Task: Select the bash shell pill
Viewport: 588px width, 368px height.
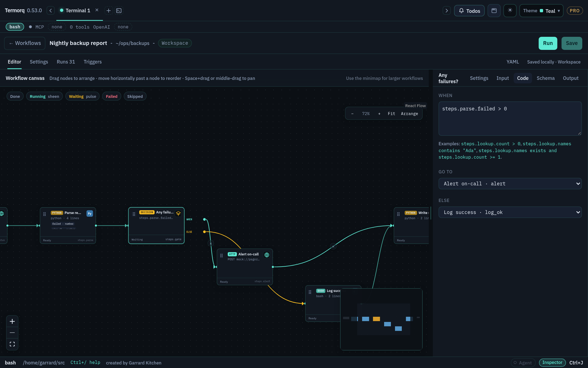Action: click(x=15, y=27)
